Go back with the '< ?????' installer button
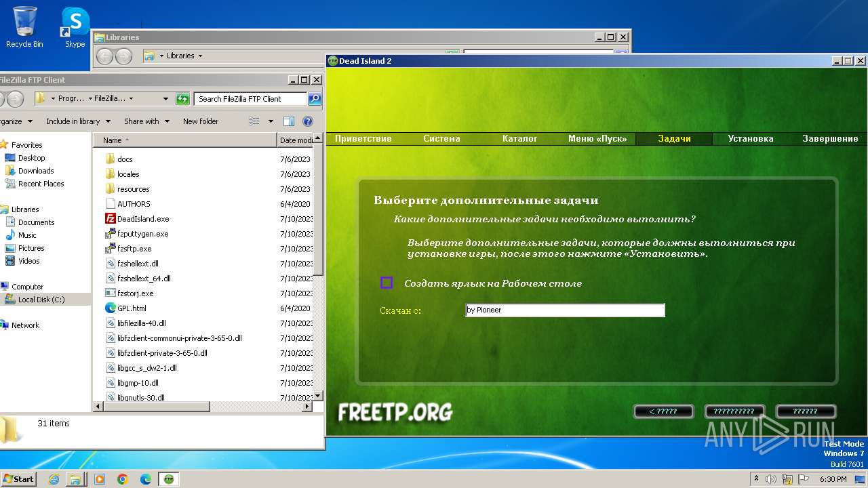 (664, 411)
